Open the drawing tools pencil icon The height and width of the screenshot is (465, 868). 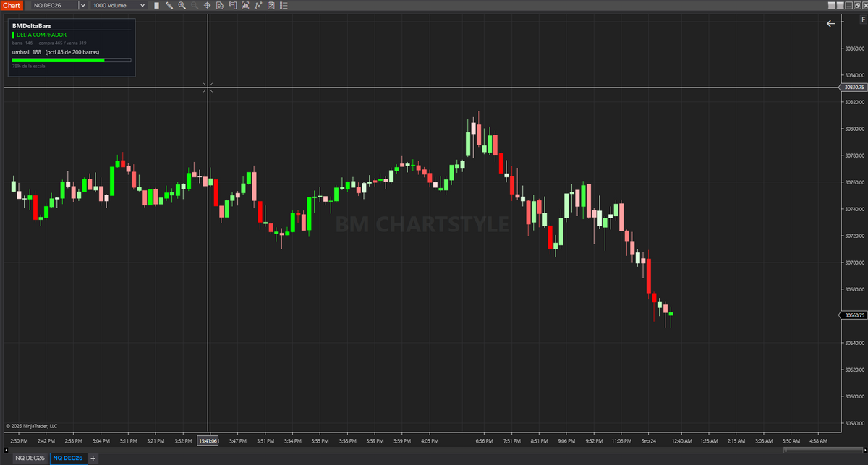tap(169, 5)
